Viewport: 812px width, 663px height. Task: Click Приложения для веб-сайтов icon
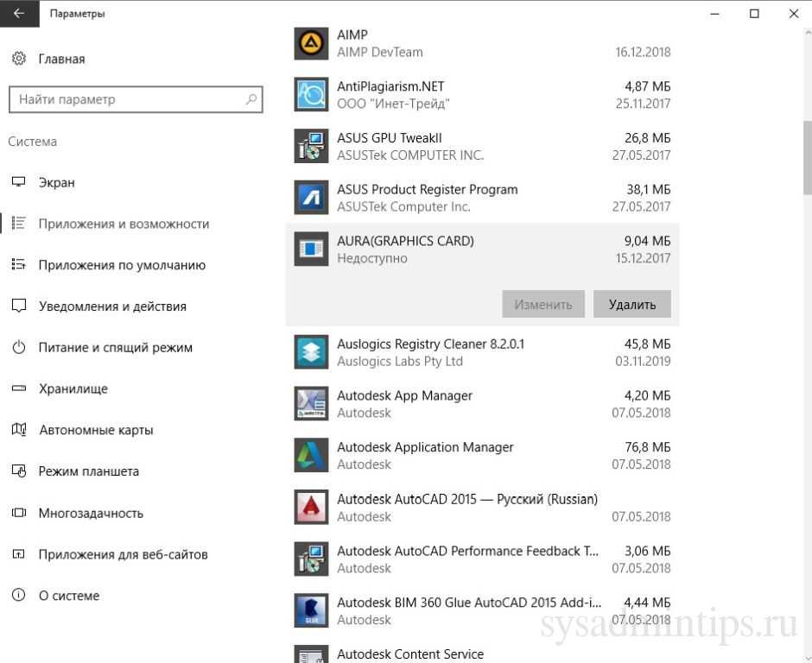(x=19, y=554)
